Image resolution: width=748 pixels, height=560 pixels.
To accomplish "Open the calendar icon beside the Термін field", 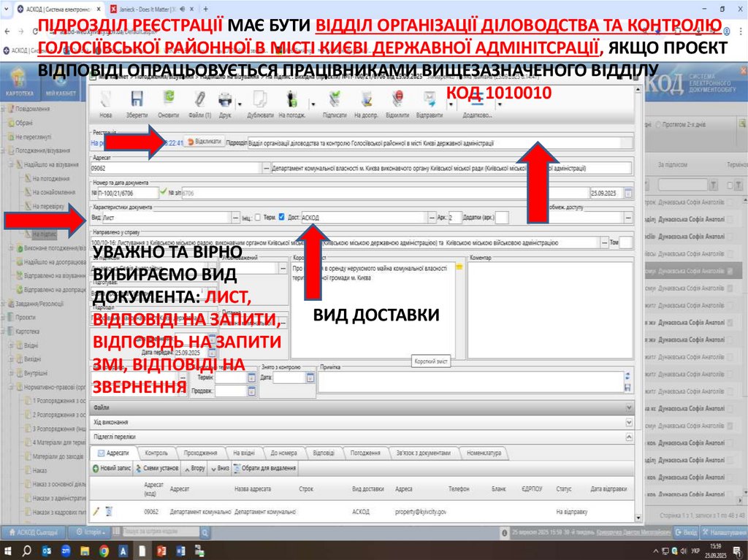I will [251, 377].
